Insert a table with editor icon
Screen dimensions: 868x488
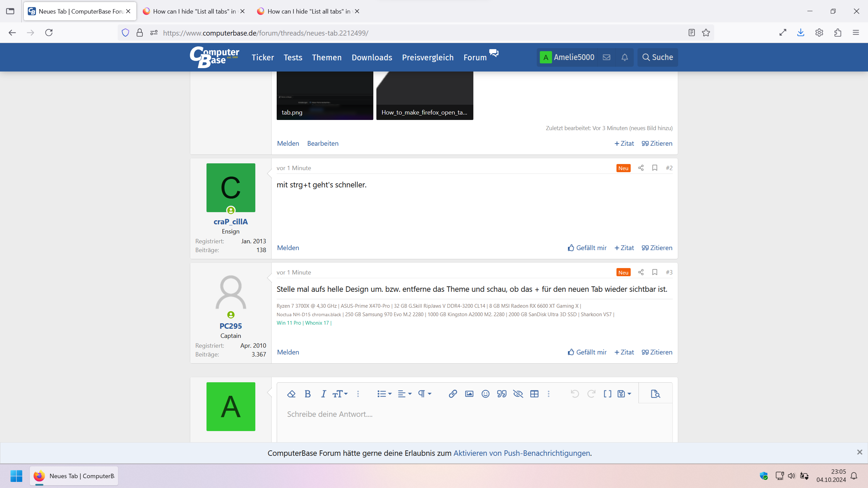click(x=534, y=394)
